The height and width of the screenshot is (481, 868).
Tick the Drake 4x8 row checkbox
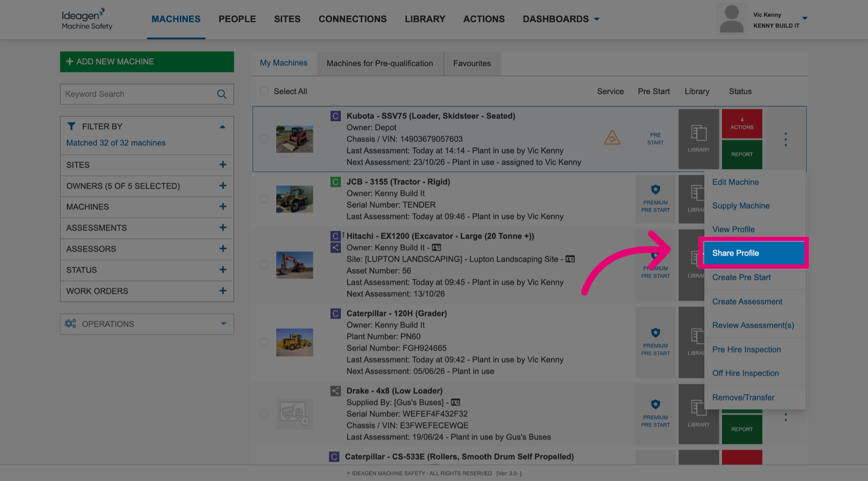[x=264, y=414]
